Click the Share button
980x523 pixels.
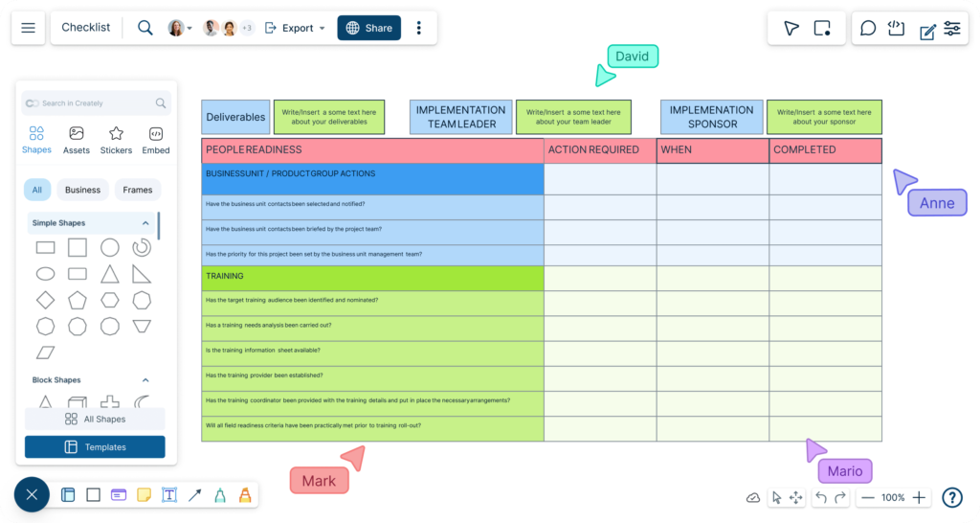point(368,28)
